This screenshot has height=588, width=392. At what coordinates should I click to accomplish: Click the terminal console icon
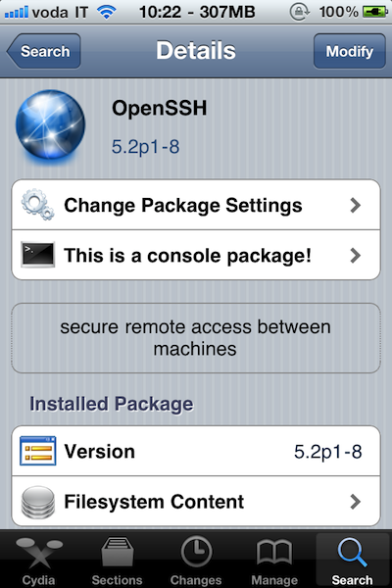coord(38,255)
